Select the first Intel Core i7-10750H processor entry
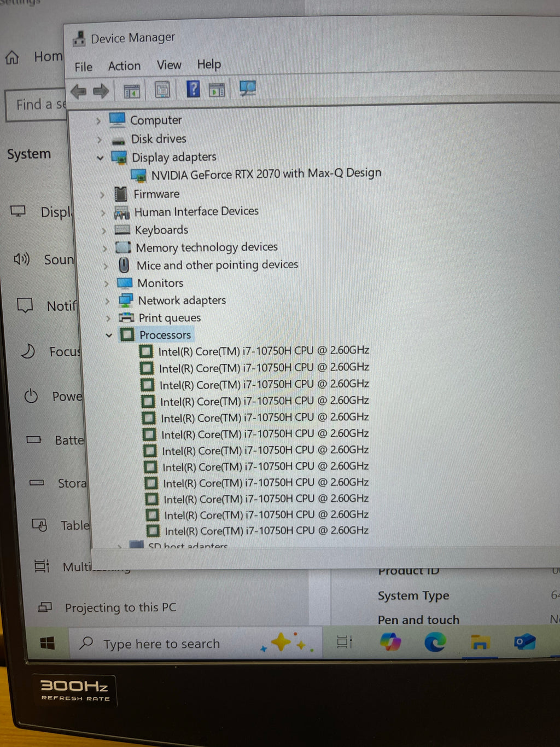The height and width of the screenshot is (747, 560). click(x=264, y=351)
